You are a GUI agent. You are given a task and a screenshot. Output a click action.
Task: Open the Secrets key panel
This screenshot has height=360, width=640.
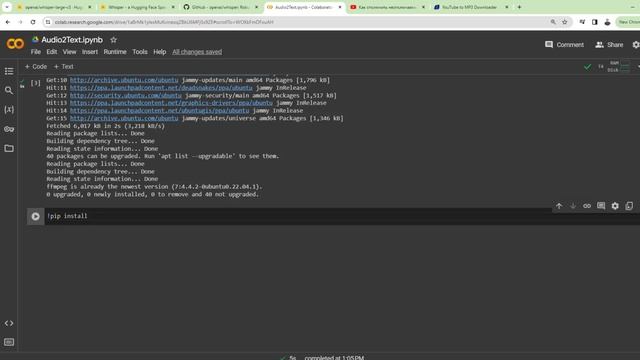[9, 129]
